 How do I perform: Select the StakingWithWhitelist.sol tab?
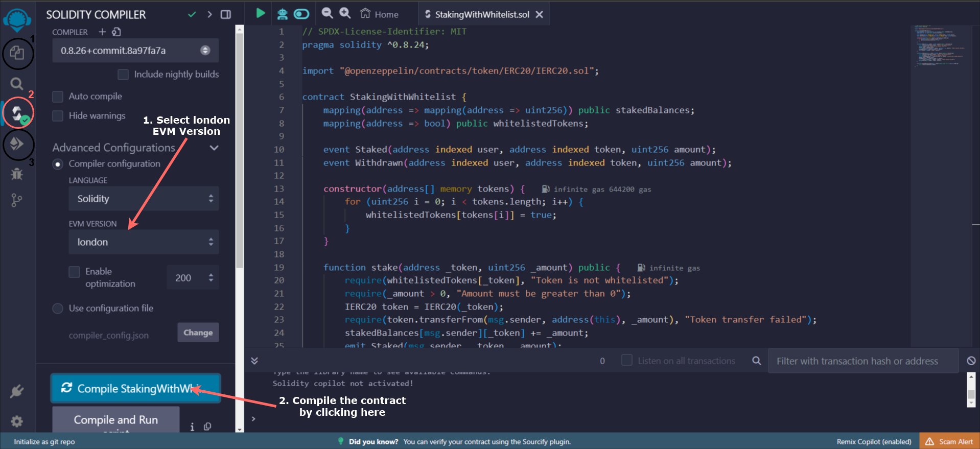coord(481,14)
